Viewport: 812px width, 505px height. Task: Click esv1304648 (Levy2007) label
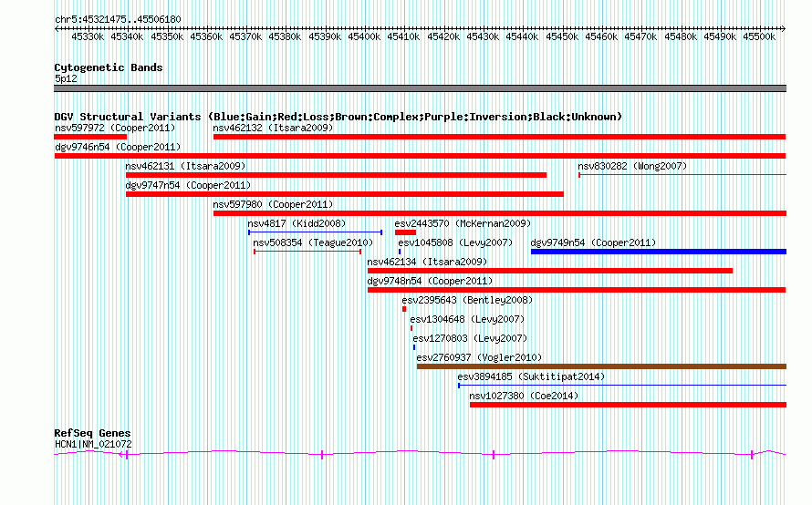[467, 319]
